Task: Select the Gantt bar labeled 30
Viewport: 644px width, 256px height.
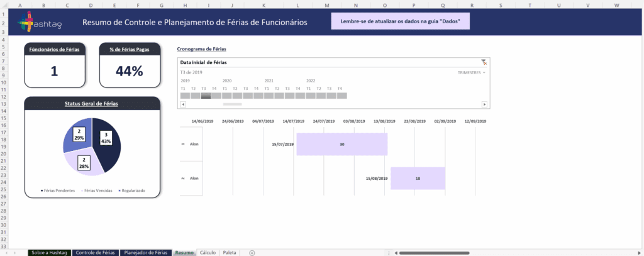Action: [x=342, y=144]
